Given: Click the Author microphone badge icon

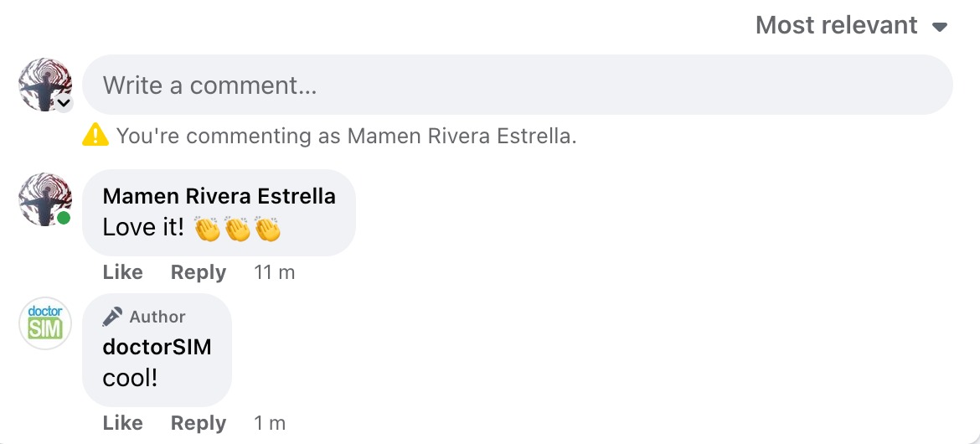Looking at the screenshot, I should pyautogui.click(x=112, y=317).
